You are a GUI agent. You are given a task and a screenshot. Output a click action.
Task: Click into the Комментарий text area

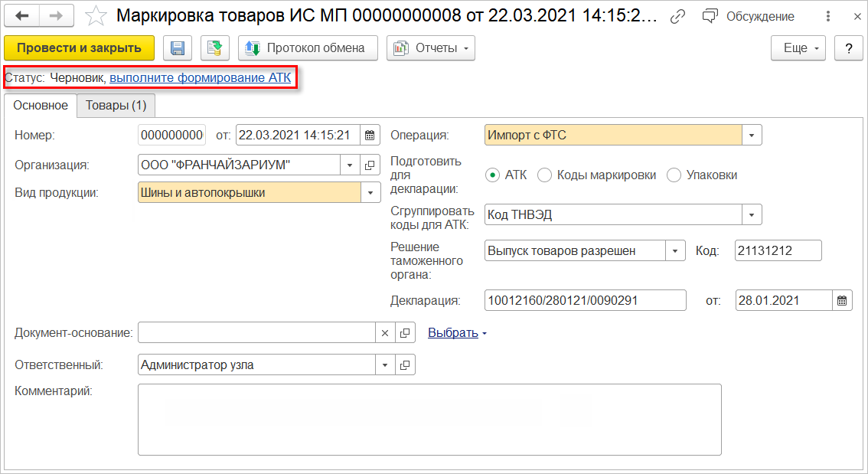[x=429, y=420]
